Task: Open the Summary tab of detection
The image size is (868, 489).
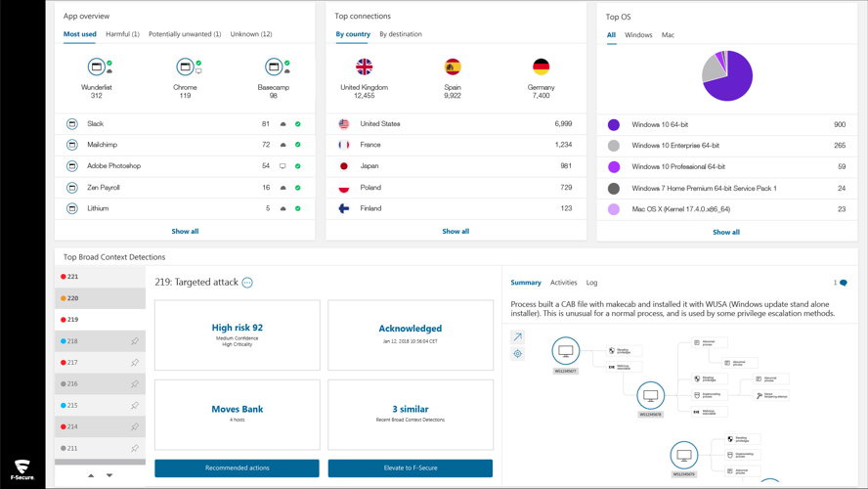Action: pos(525,283)
